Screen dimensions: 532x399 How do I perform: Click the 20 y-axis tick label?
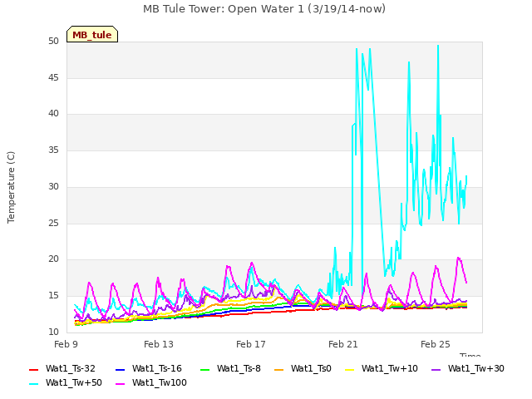(53, 259)
